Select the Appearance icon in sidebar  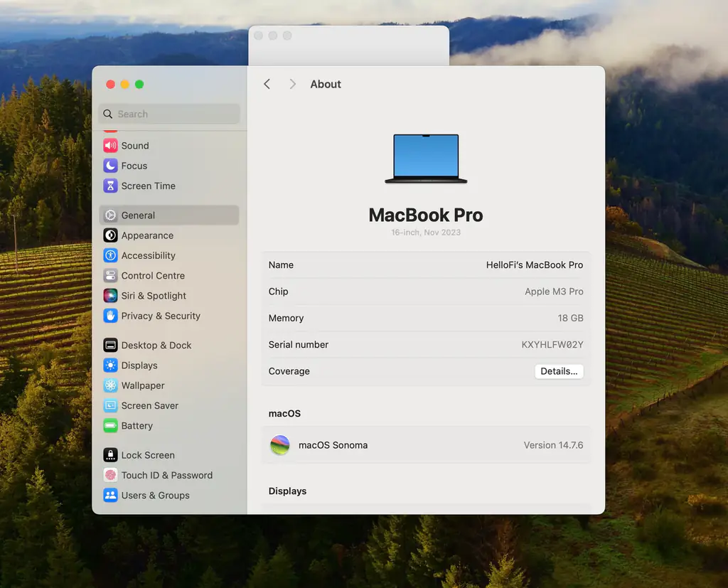(110, 235)
